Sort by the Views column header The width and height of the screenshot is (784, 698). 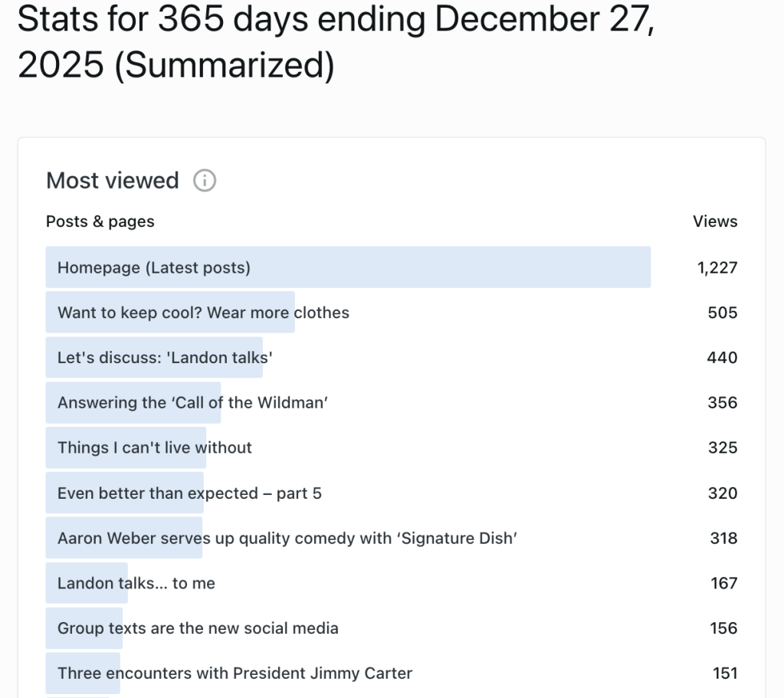pyautogui.click(x=715, y=221)
